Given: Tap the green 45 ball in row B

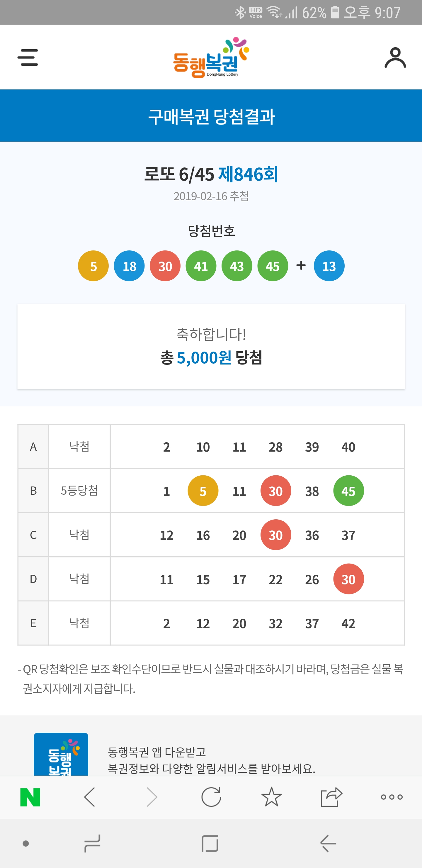Looking at the screenshot, I should coord(348,491).
